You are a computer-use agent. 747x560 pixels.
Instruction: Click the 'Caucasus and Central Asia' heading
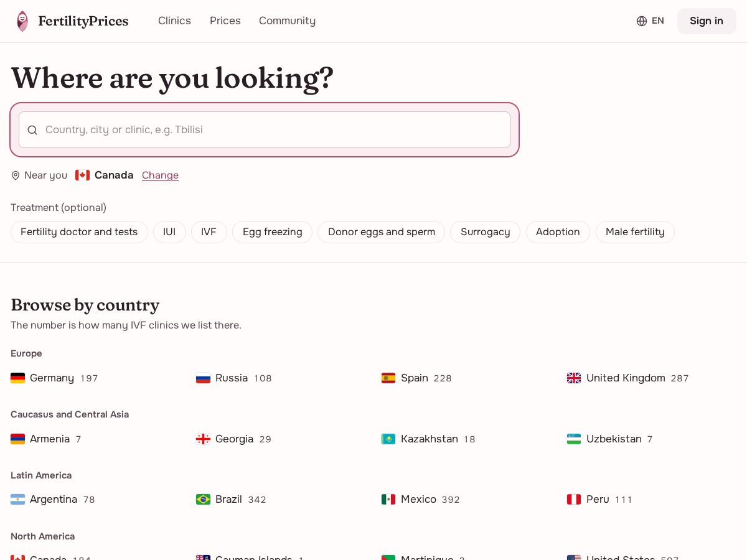pyautogui.click(x=70, y=414)
